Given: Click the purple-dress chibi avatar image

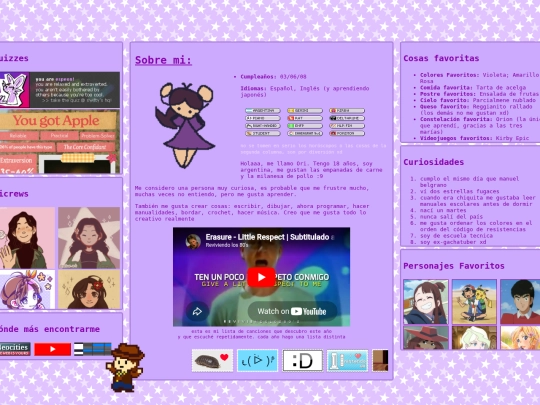Looking at the screenshot, I should tap(185, 125).
